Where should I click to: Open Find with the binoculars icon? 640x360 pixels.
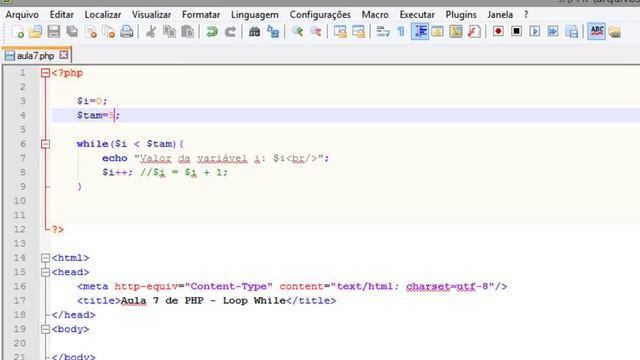[x=254, y=32]
